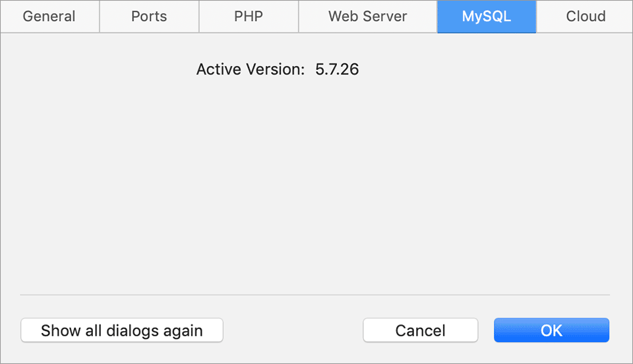Switch to Cloud backup tab

point(586,16)
